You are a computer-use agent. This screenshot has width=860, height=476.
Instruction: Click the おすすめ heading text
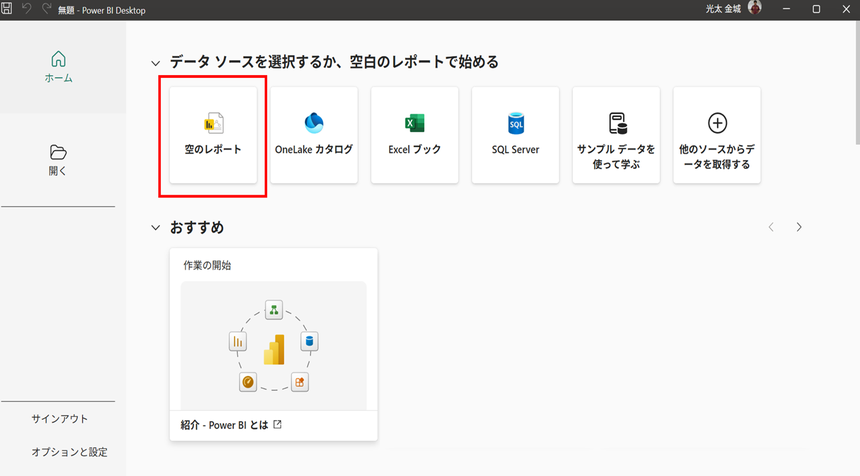[x=197, y=228]
